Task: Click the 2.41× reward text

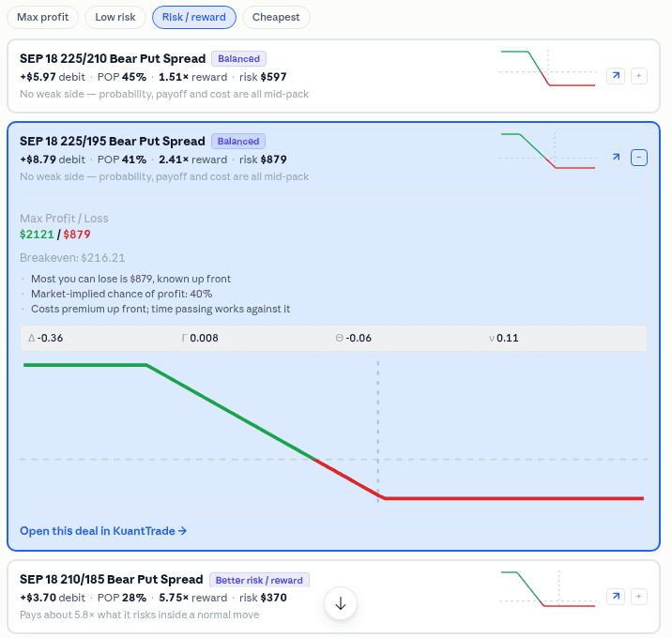Action: tap(192, 159)
